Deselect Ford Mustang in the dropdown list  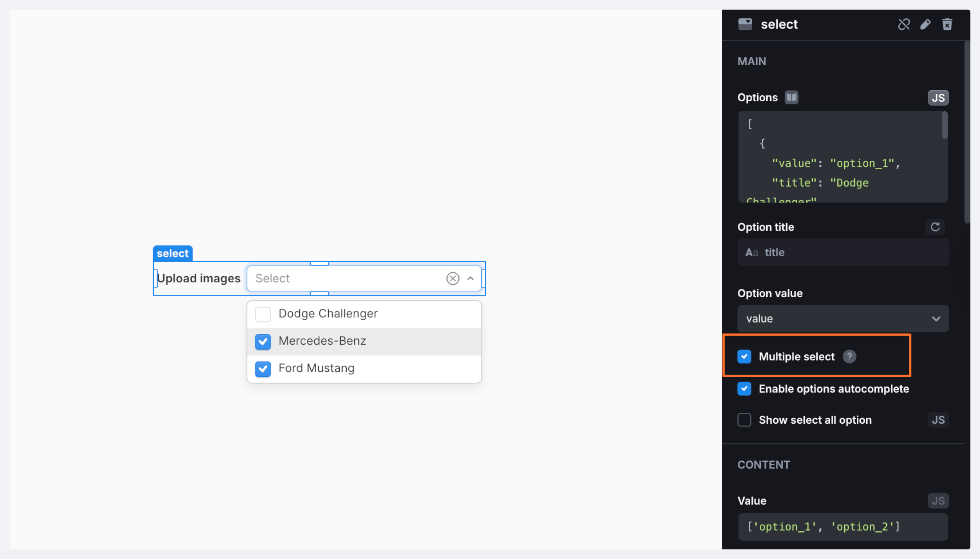click(x=263, y=369)
